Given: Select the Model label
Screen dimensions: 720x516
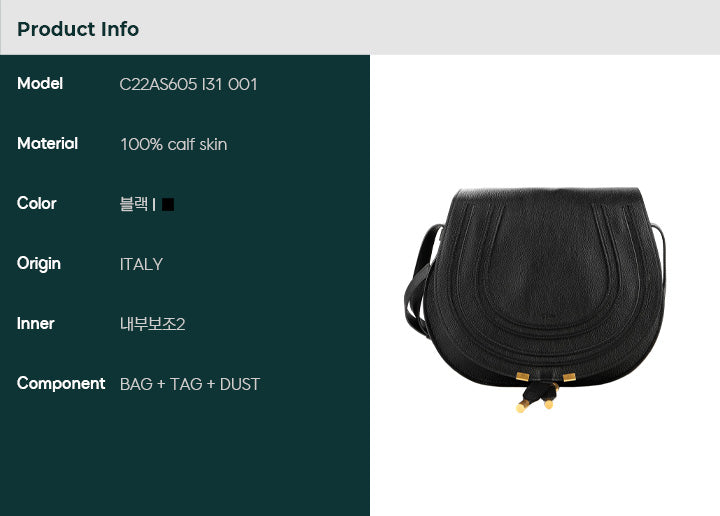Looking at the screenshot, I should tap(40, 84).
